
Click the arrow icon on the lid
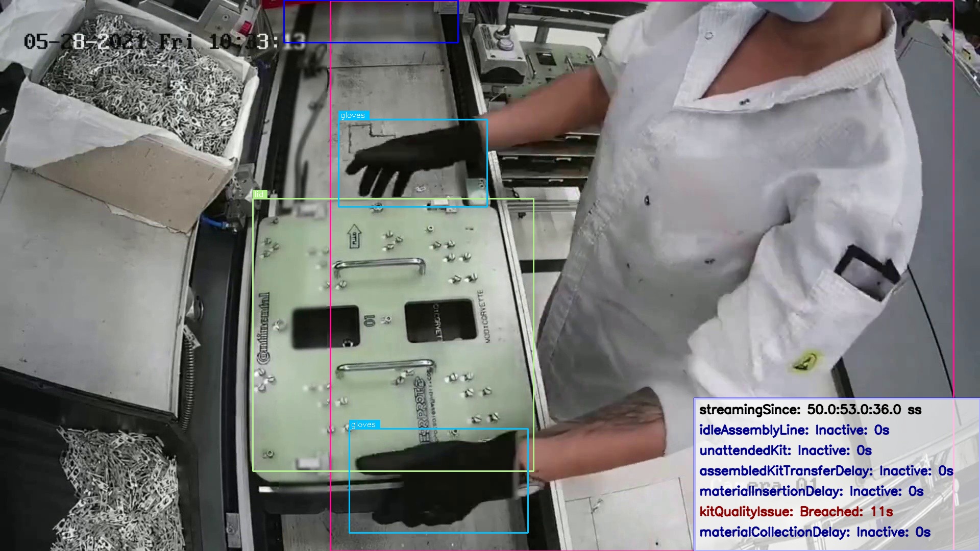click(x=354, y=236)
